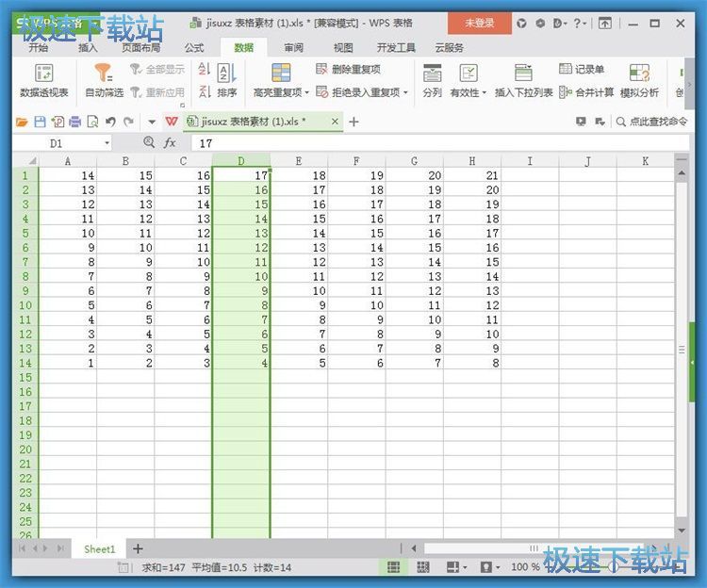Add a new sheet next to Sheet1
Viewport: 707px width, 588px height.
138,548
